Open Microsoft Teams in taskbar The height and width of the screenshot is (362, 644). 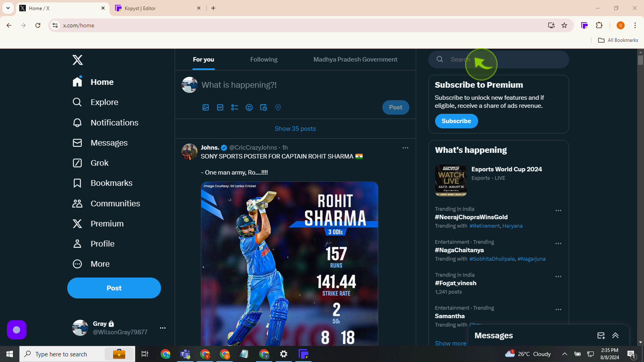click(x=185, y=354)
